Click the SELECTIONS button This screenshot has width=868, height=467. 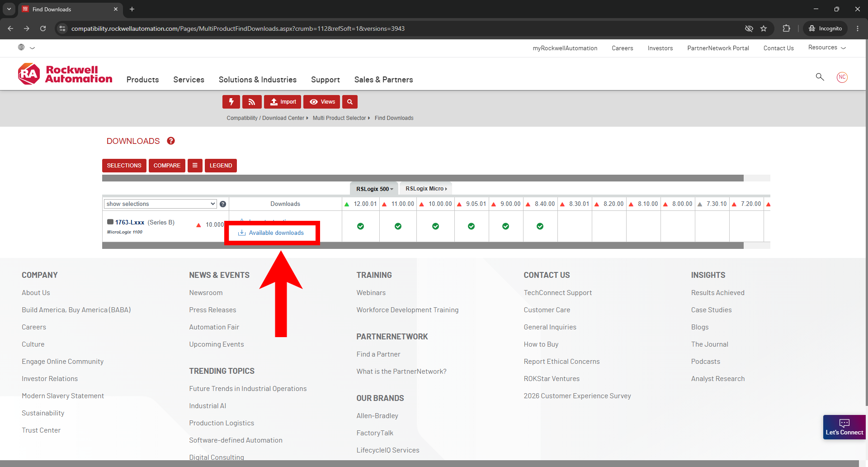pyautogui.click(x=124, y=166)
